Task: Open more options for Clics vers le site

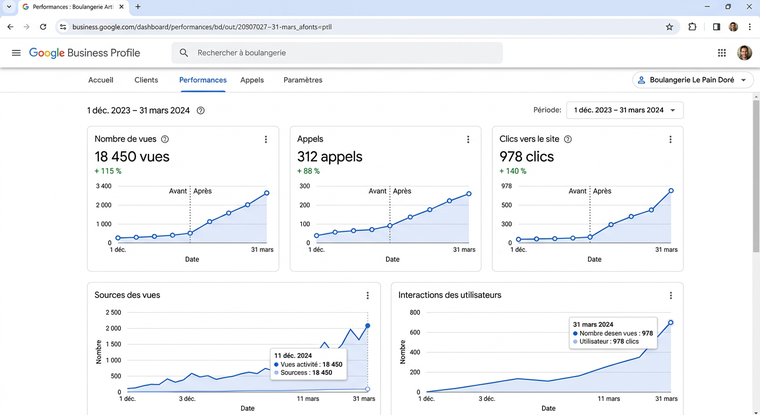Action: [x=671, y=140]
